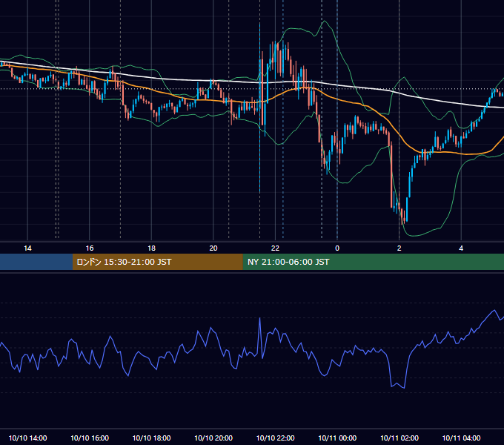Screen dimensions: 504x445
Task: Click the indicator line's lowest dip near 02:00
Action: tap(404, 388)
